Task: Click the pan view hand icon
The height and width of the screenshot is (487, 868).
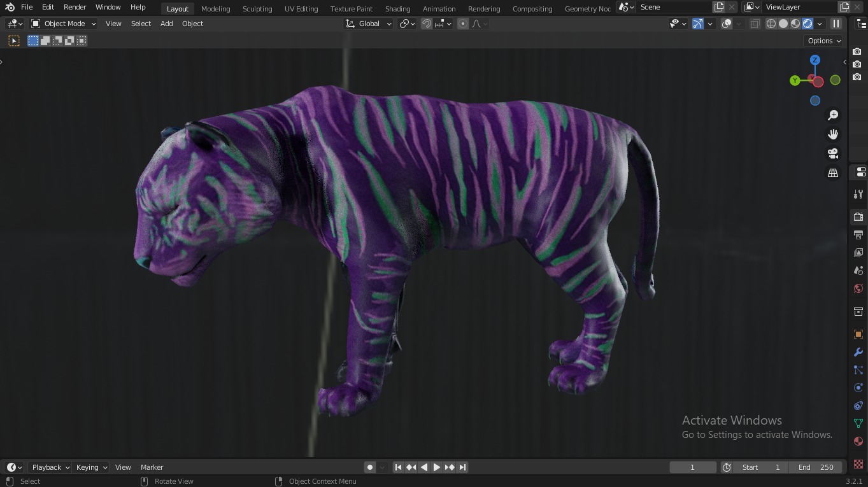Action: point(833,134)
